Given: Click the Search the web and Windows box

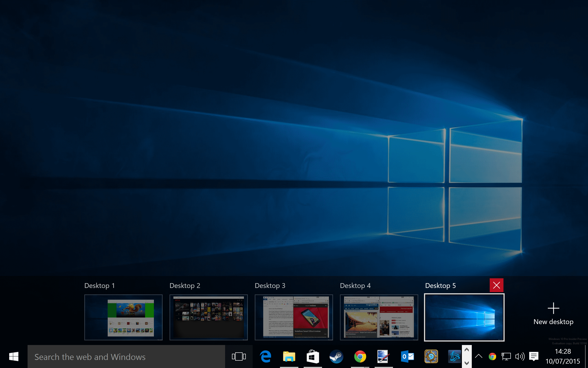Looking at the screenshot, I should point(126,356).
